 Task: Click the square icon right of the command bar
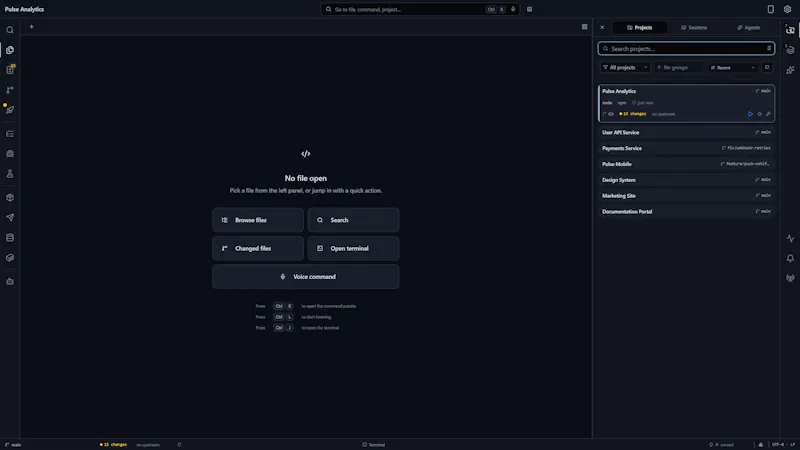click(x=530, y=9)
